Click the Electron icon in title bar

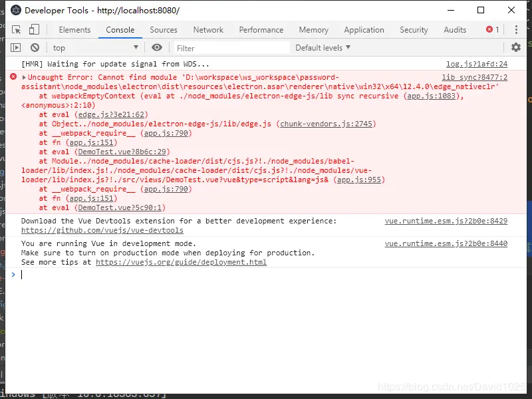coord(15,10)
